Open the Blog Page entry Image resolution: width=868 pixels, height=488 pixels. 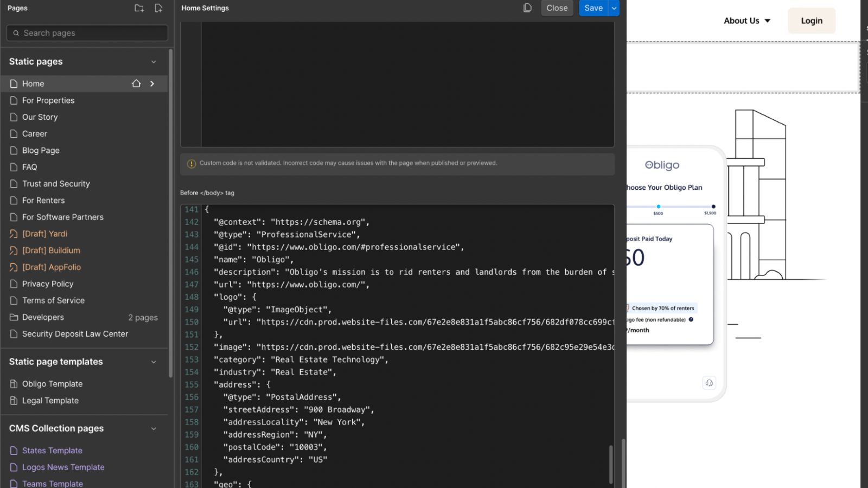tap(84, 150)
